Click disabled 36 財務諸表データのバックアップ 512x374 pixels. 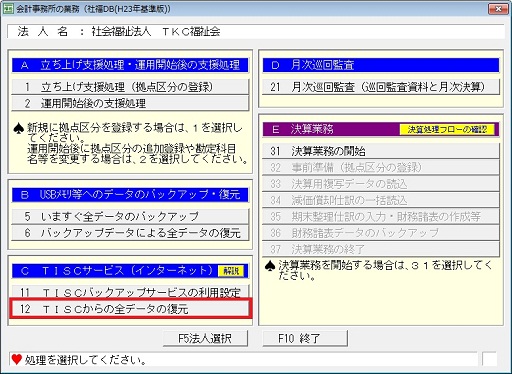click(381, 233)
